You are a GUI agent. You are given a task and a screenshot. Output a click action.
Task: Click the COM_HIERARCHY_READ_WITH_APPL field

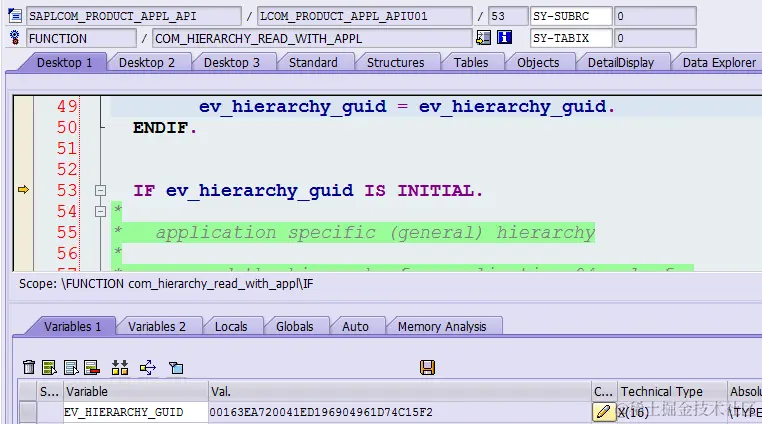(312, 38)
